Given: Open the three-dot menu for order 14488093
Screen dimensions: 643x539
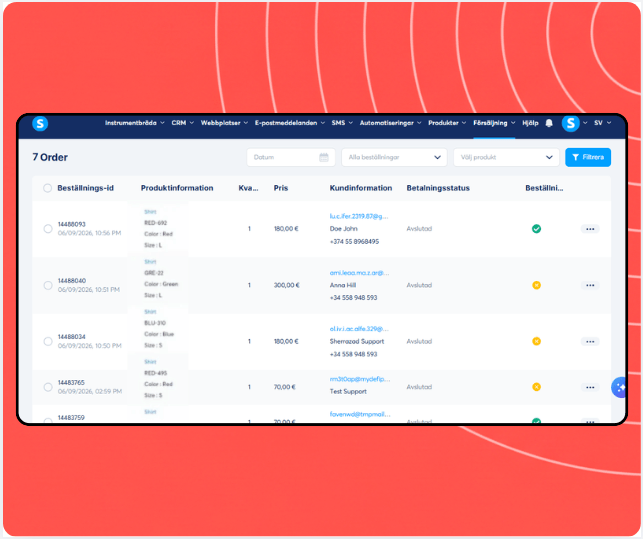Looking at the screenshot, I should (590, 229).
